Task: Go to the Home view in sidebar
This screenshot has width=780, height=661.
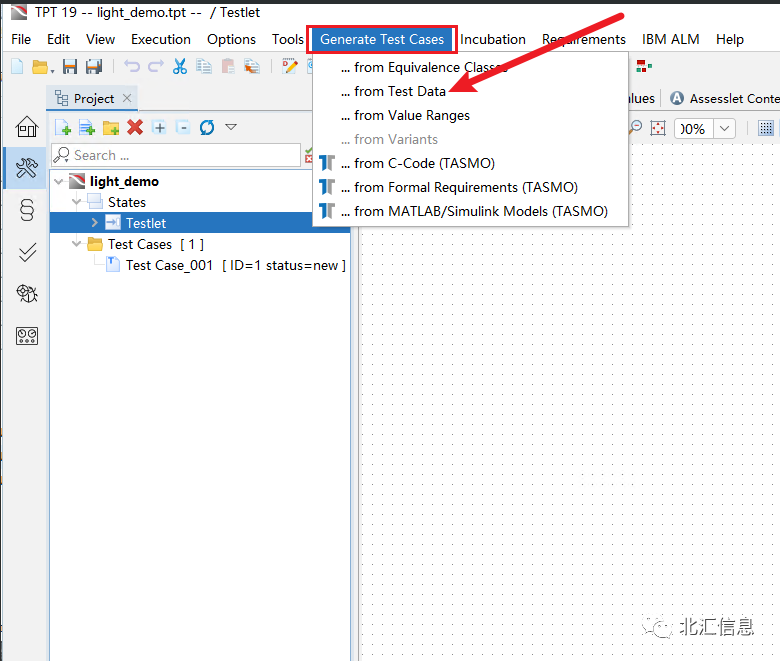Action: click(27, 126)
